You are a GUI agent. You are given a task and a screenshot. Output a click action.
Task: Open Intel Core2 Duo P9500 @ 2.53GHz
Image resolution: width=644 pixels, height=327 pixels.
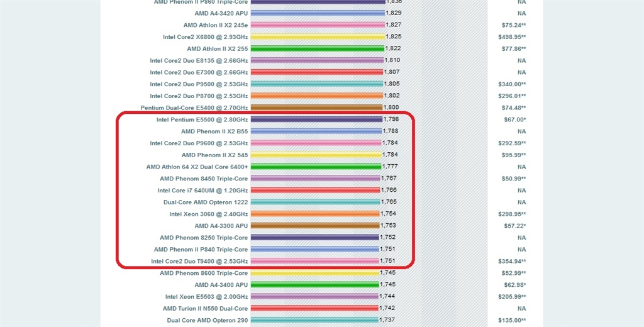click(x=199, y=84)
